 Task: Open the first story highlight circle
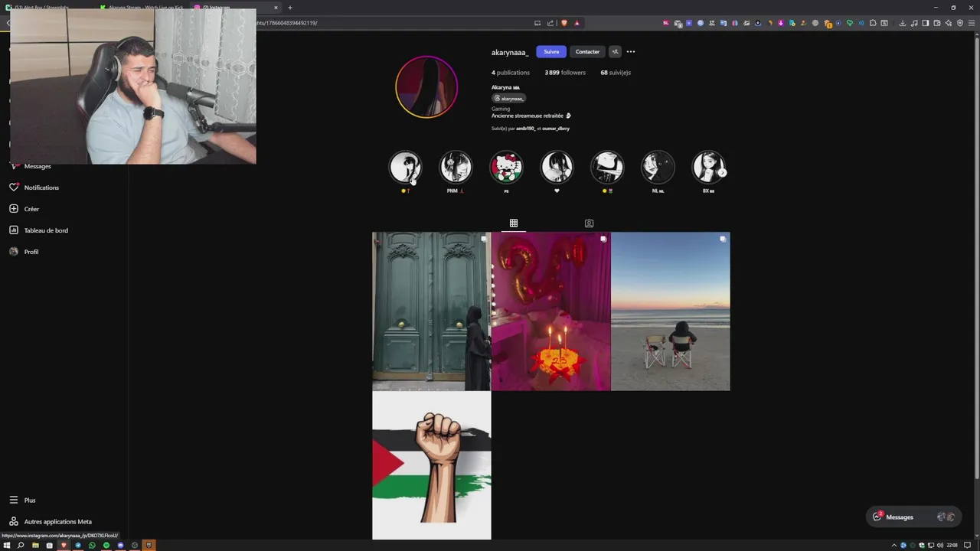tap(405, 167)
